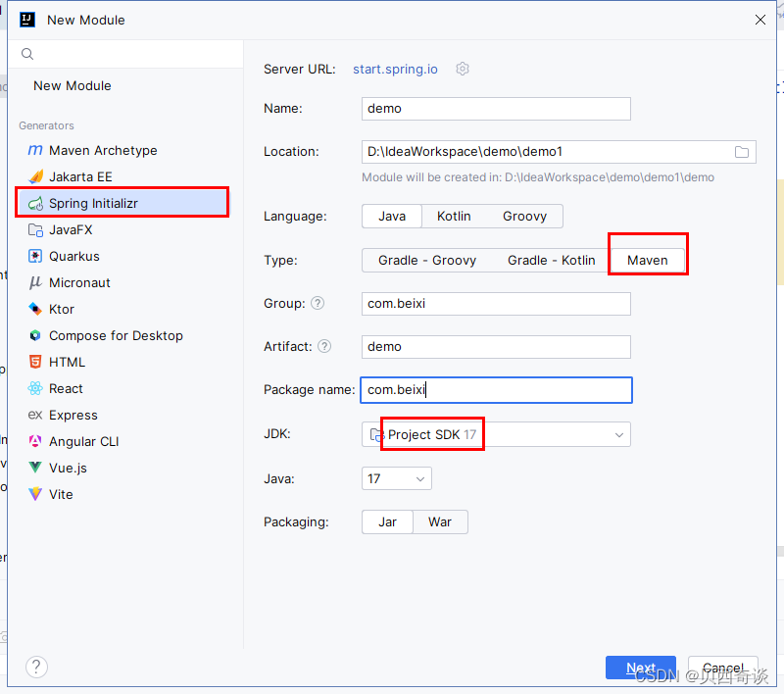Image resolution: width=784 pixels, height=694 pixels.
Task: Focus the Package name field
Action: (496, 390)
